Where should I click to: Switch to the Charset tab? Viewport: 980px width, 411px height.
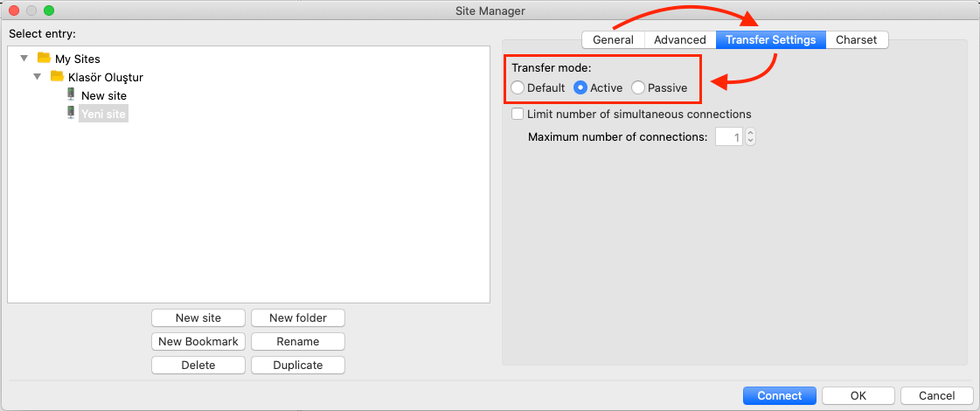click(857, 39)
